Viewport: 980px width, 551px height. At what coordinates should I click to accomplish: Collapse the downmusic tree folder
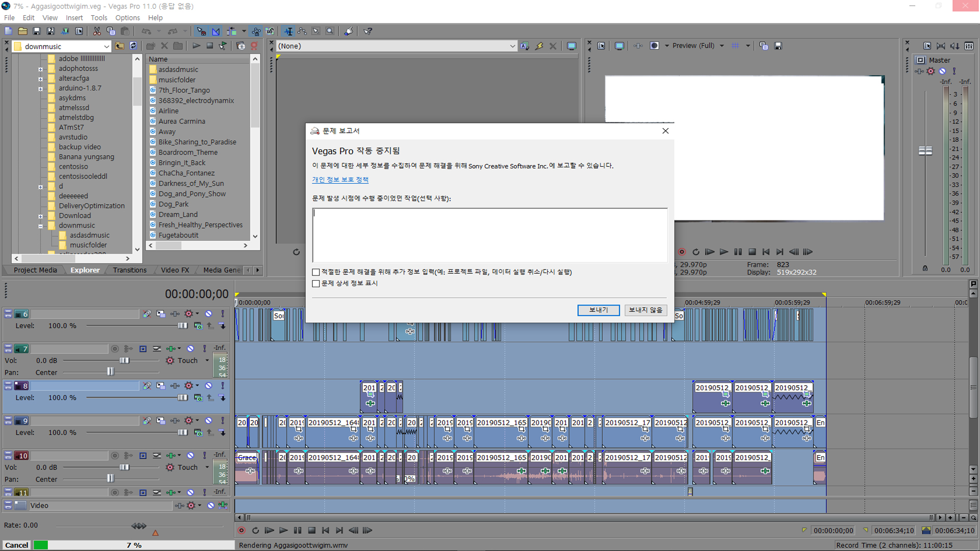(x=40, y=226)
